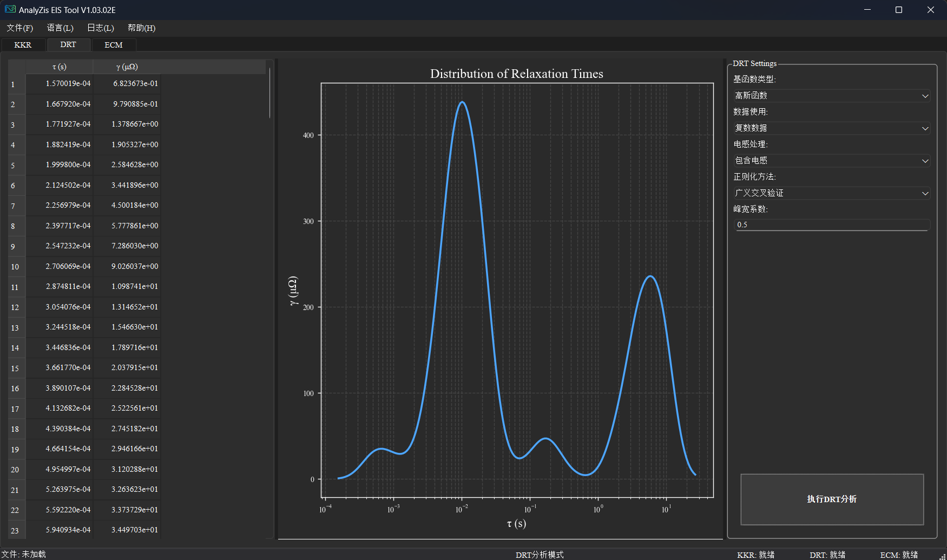Click the γ (μΩ) column header
Screen dimensions: 947x560
pyautogui.click(x=127, y=67)
